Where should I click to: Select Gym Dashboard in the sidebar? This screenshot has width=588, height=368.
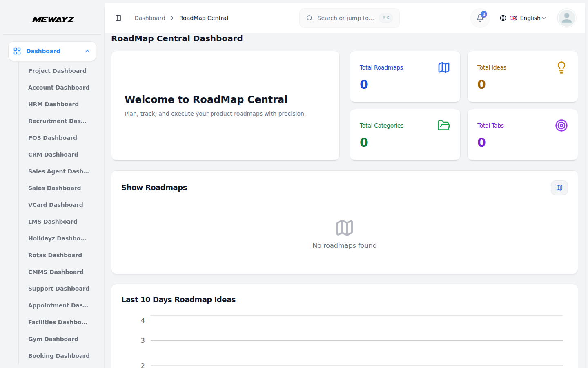[53, 339]
